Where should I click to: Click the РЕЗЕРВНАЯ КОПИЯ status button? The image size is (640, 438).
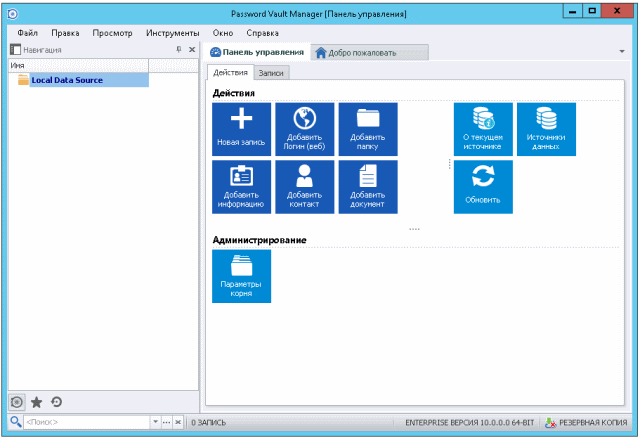pos(588,423)
